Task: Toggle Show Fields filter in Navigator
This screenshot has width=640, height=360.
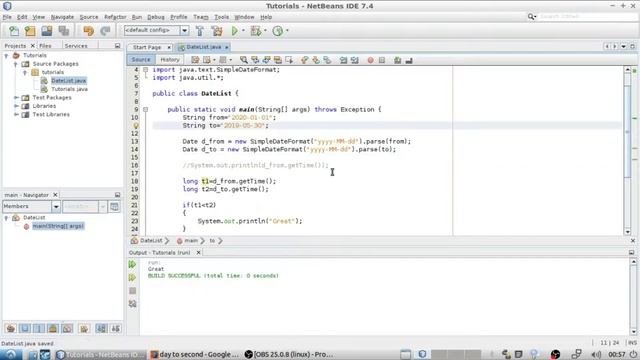Action: pos(25,328)
